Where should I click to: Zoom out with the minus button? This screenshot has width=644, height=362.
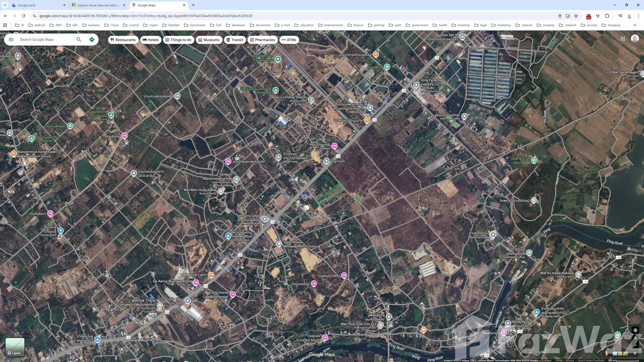pyautogui.click(x=635, y=345)
